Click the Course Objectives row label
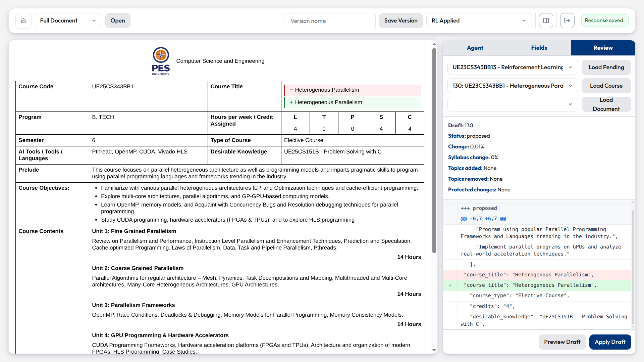Viewport: 644px width, 362px height. 44,188
